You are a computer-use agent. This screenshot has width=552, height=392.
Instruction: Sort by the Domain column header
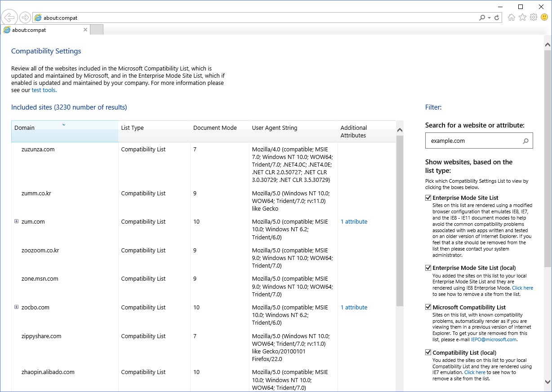(65, 131)
